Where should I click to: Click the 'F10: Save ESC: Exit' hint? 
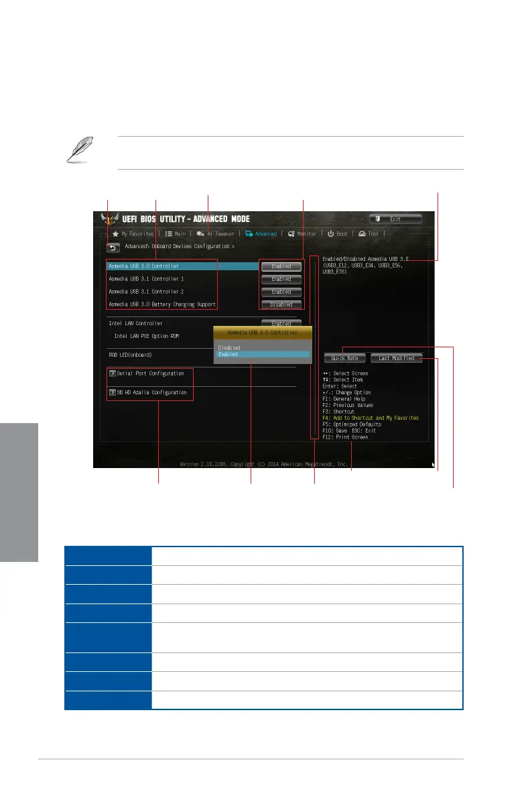pyautogui.click(x=349, y=431)
